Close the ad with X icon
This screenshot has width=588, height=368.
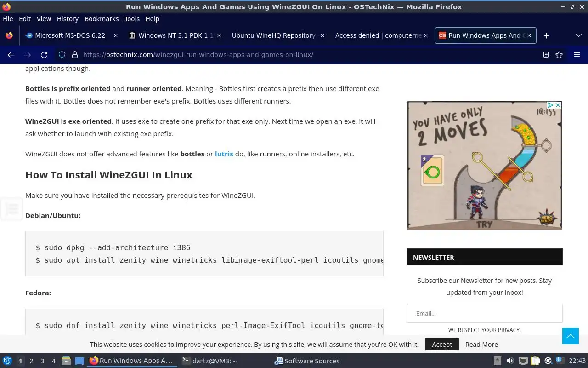(x=558, y=105)
